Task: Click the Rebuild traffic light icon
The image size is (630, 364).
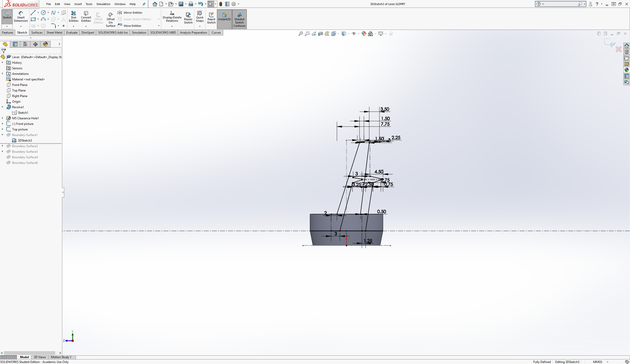Action: (221, 4)
